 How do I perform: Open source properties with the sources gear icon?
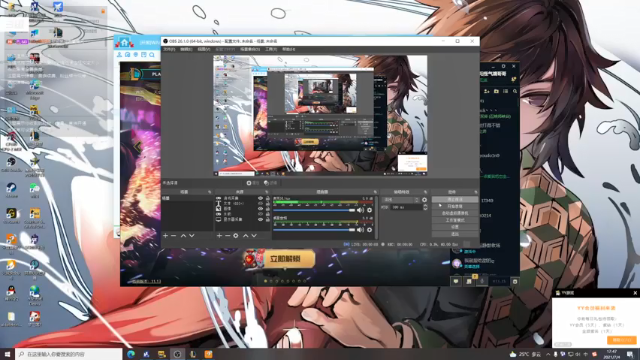tap(236, 236)
